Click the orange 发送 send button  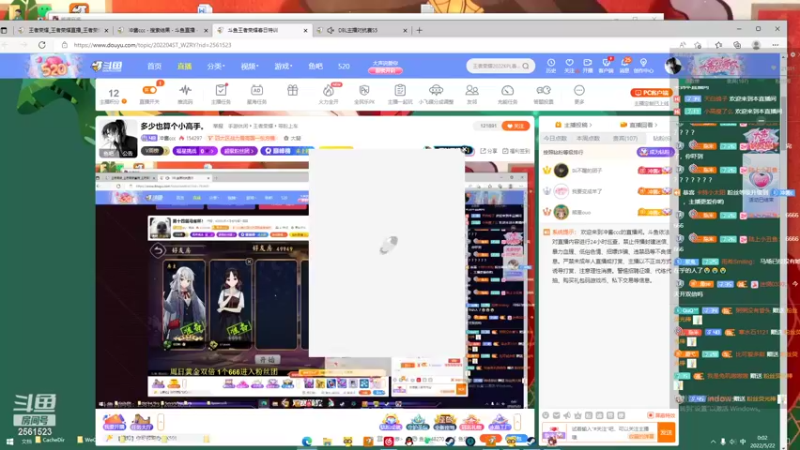coord(666,432)
